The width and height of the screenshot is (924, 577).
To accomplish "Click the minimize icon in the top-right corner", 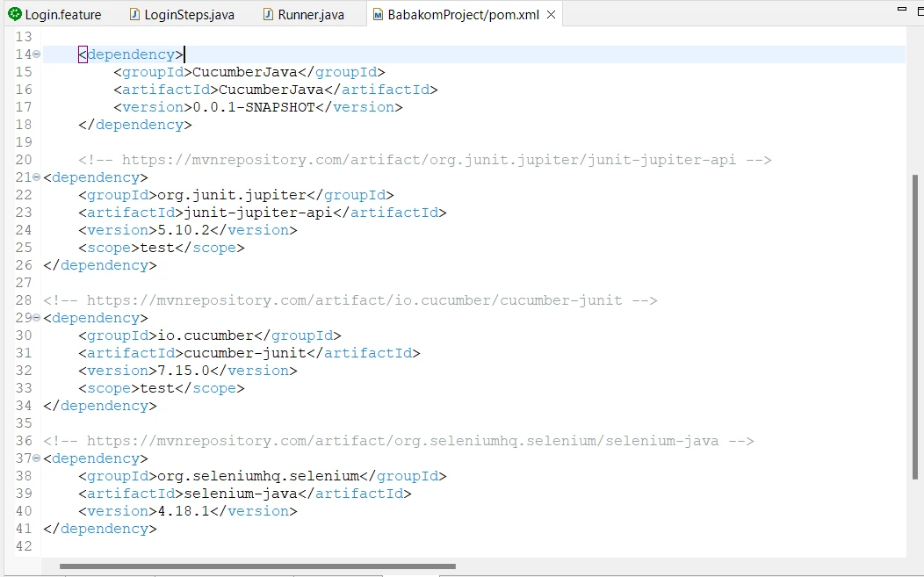I will 904,7.
